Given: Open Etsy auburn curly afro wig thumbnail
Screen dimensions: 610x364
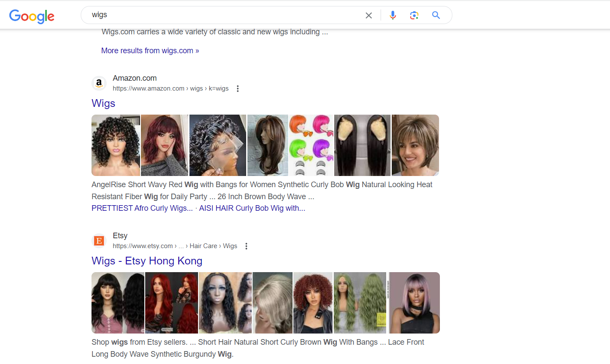Looking at the screenshot, I should click(x=313, y=303).
